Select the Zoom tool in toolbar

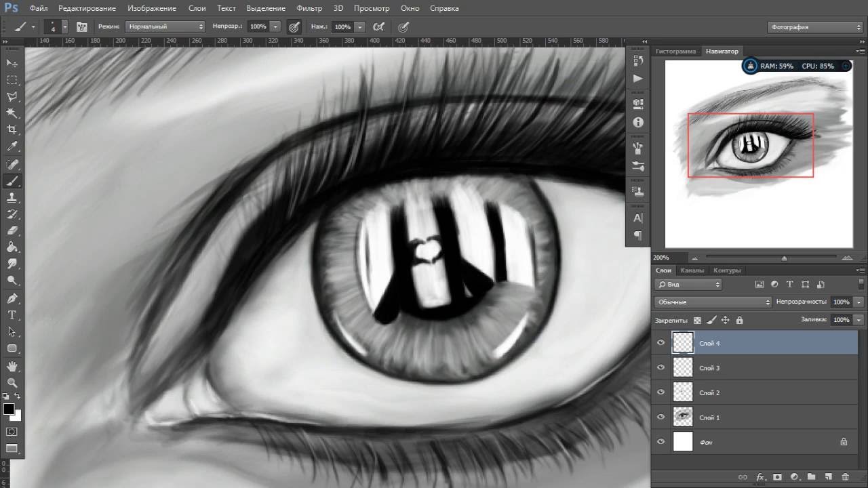[12, 383]
